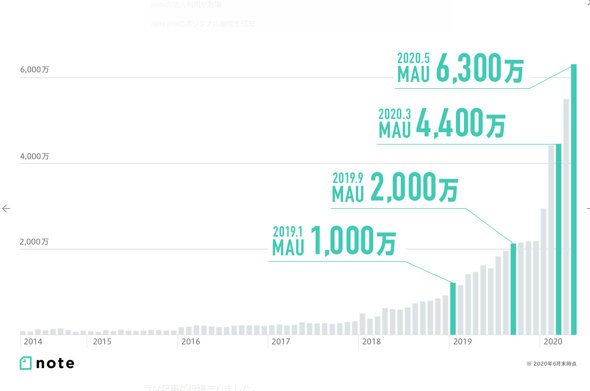Click the 2014 year axis label
The image size is (590, 391).
click(x=33, y=342)
